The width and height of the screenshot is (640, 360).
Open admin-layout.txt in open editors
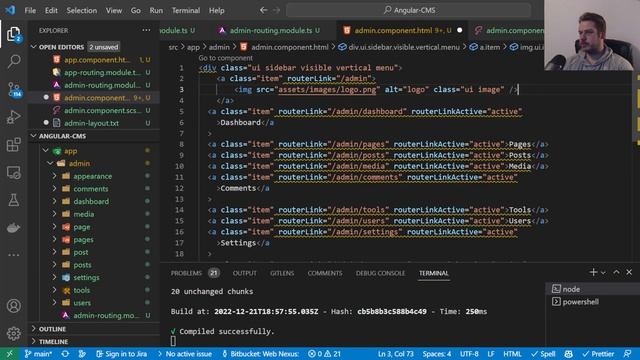pos(91,123)
